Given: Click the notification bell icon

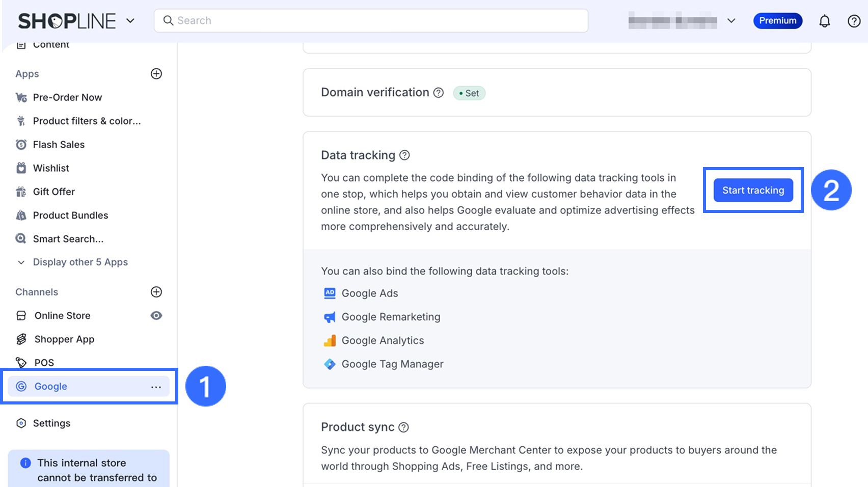Looking at the screenshot, I should pyautogui.click(x=824, y=21).
